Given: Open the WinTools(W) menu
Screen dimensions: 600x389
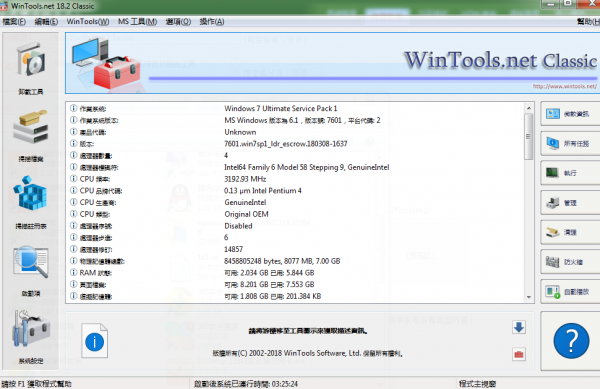Looking at the screenshot, I should tap(88, 21).
